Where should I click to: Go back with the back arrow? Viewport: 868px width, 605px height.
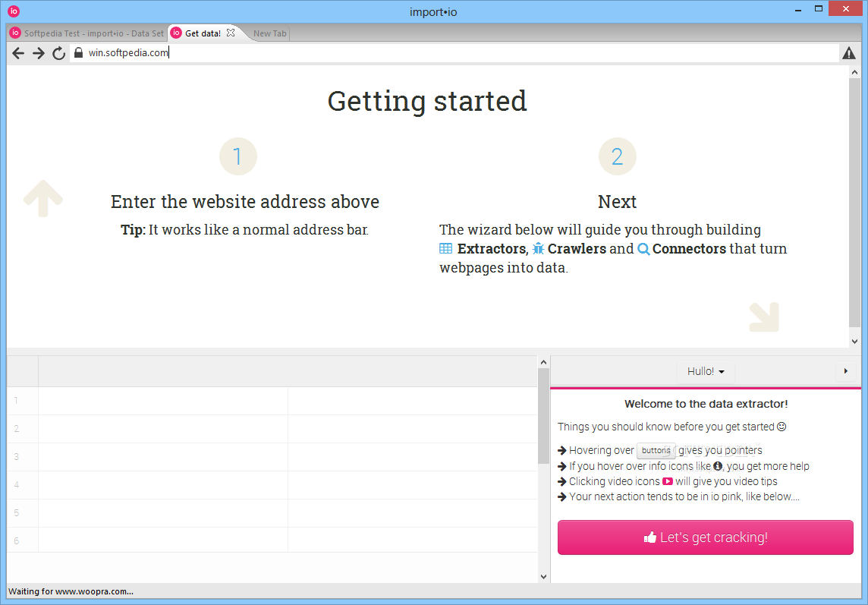18,53
